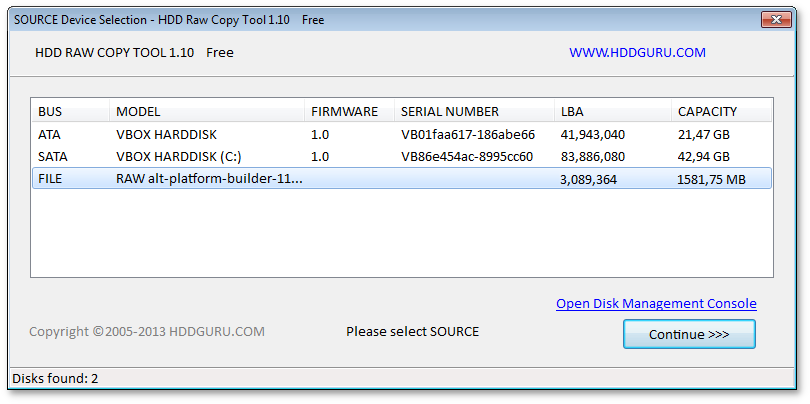Select the VBOX HARDDISK (C:) model entry
810x404 pixels.
178,156
